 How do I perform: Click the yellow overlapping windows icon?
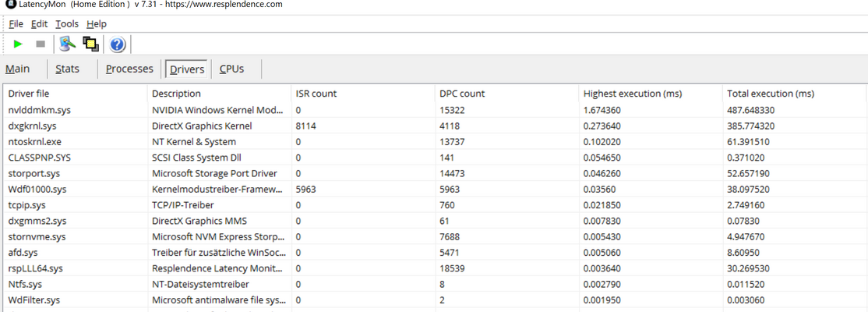(90, 44)
